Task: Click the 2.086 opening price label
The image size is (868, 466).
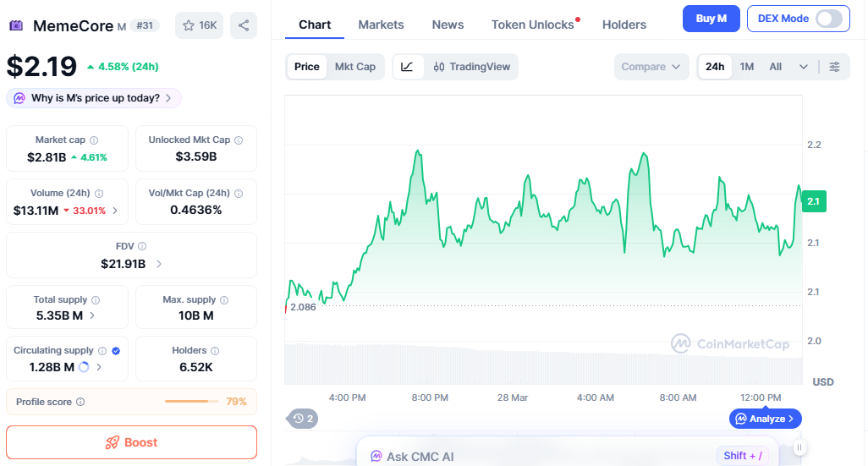Action: pos(303,307)
